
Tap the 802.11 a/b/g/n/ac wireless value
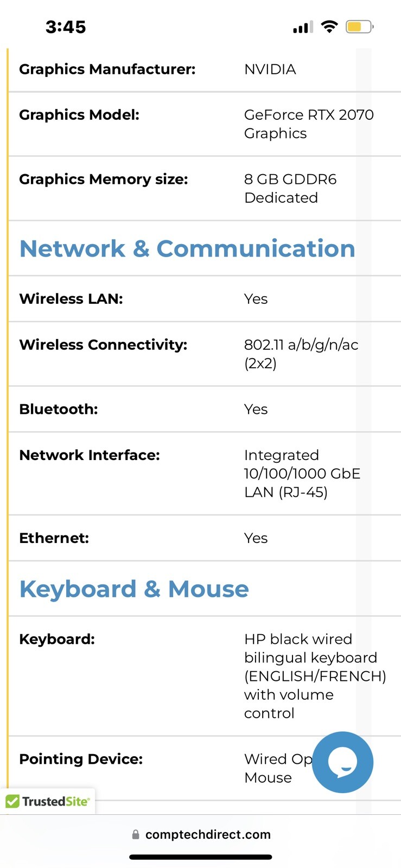(x=301, y=354)
